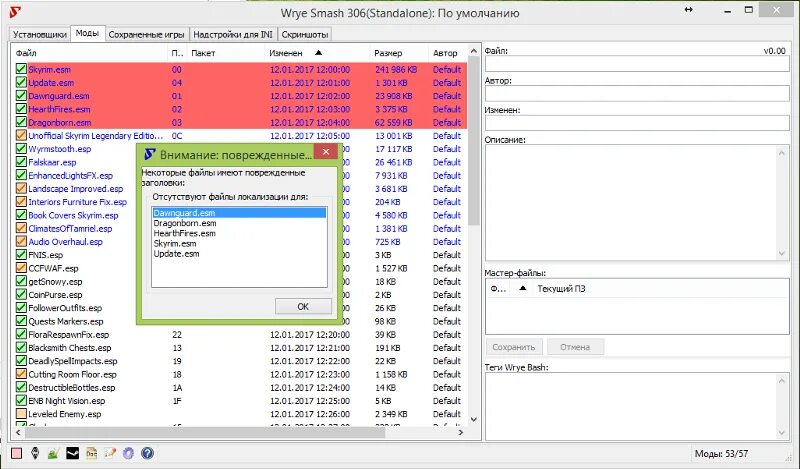The image size is (800, 469).
Task: Toggle the Update.esm checkbox
Action: tap(21, 82)
